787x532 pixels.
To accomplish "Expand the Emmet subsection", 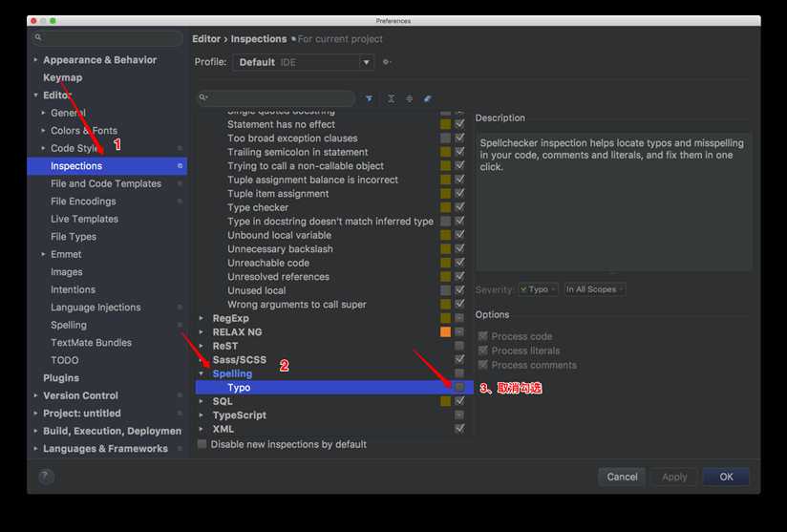I will point(43,254).
